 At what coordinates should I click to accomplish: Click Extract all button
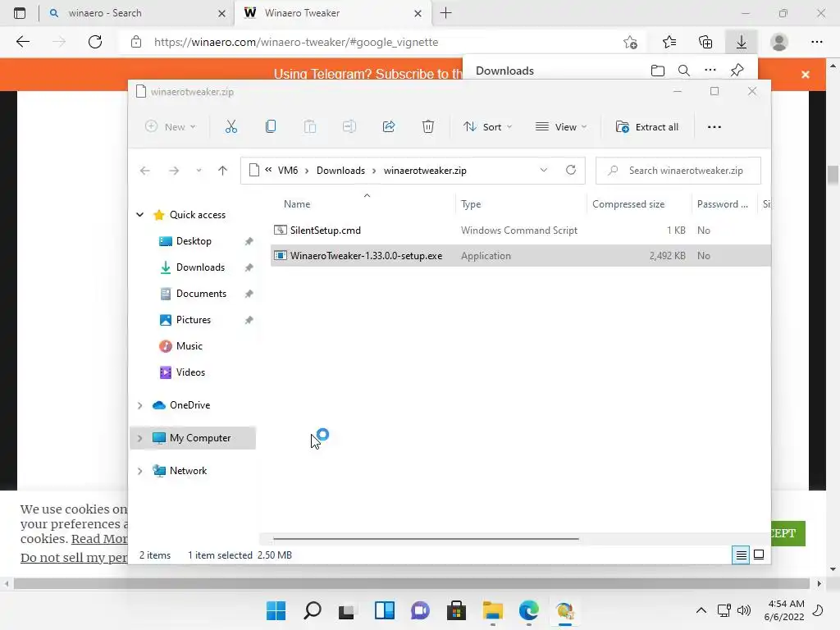pyautogui.click(x=647, y=127)
